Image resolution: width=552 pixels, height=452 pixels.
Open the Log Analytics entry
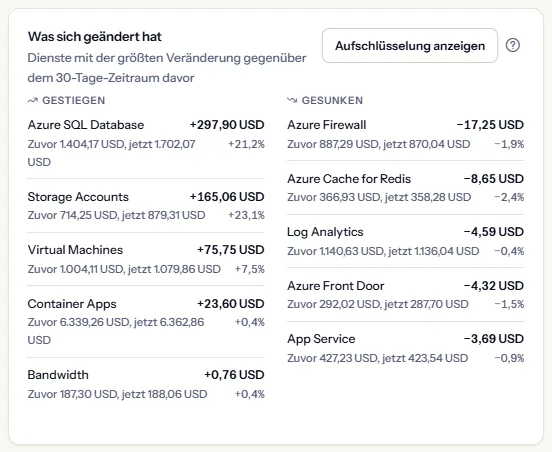click(406, 241)
